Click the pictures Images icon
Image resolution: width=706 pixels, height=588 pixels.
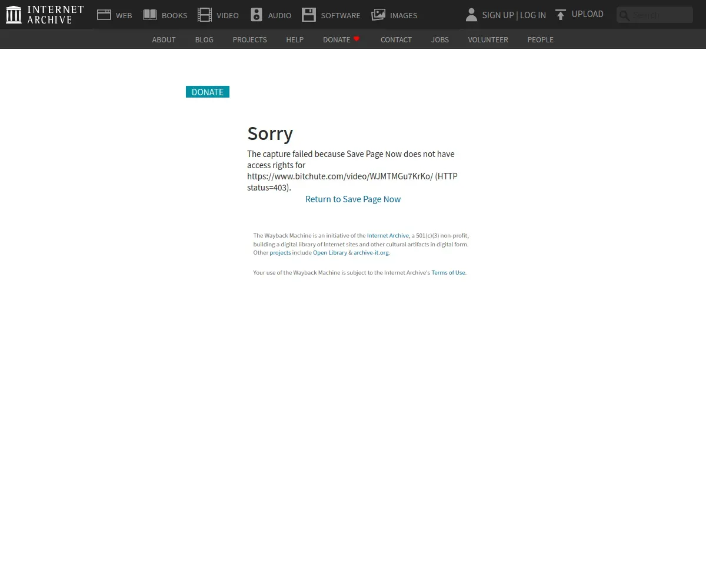coord(378,15)
